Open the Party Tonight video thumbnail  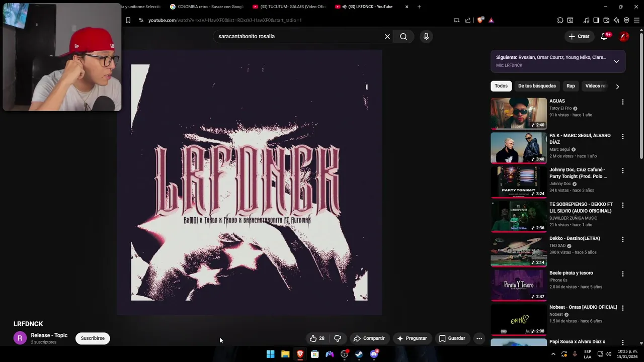coord(519,182)
